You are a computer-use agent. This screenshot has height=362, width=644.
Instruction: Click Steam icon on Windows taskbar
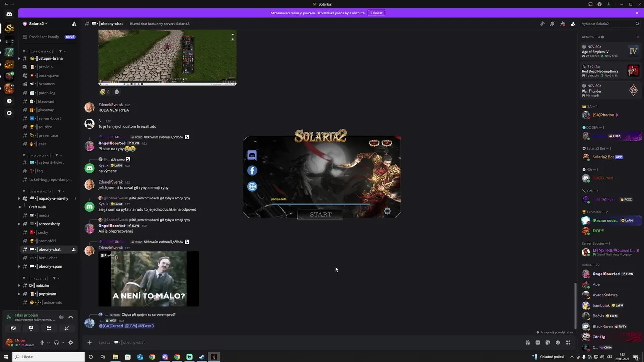pos(201,357)
